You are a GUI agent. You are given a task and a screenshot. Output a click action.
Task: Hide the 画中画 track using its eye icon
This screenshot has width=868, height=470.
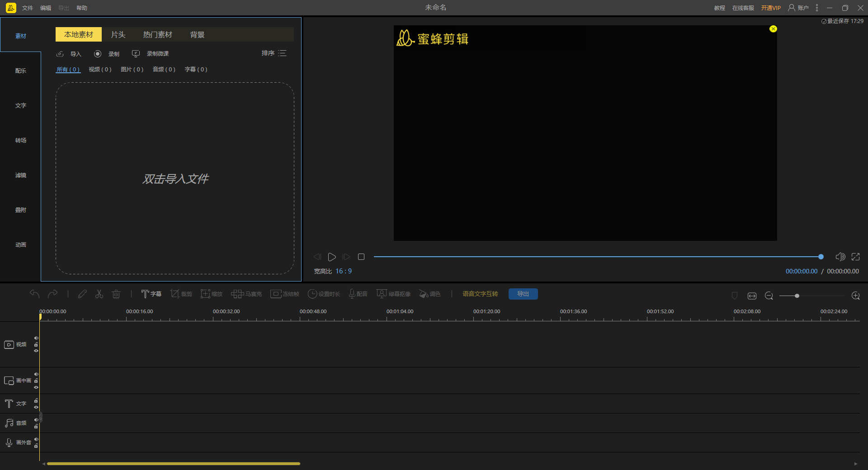tap(36, 387)
